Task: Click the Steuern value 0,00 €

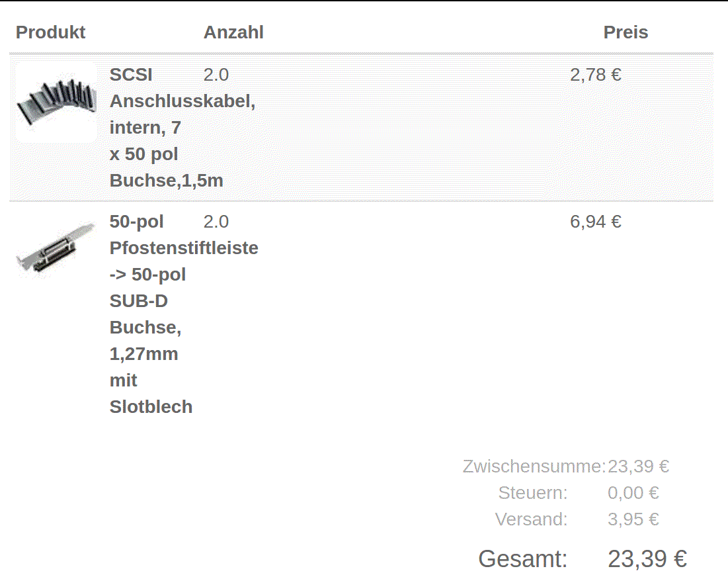Action: pos(633,493)
